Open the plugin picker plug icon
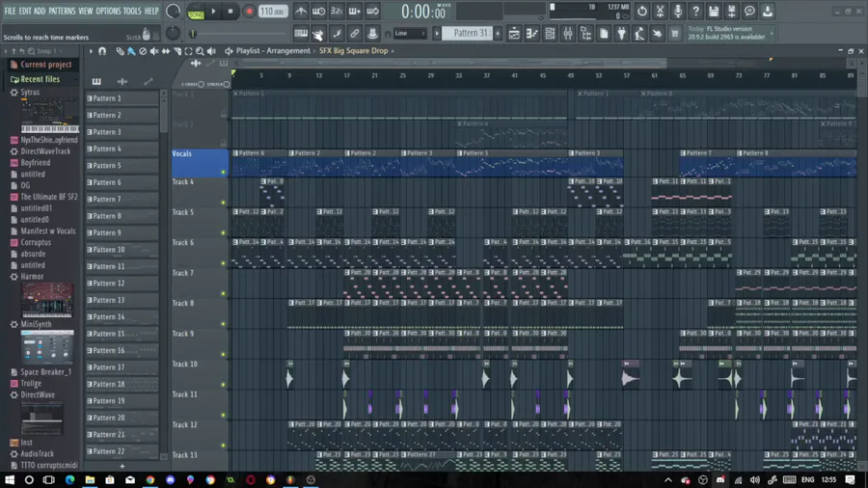868x488 pixels. point(622,34)
